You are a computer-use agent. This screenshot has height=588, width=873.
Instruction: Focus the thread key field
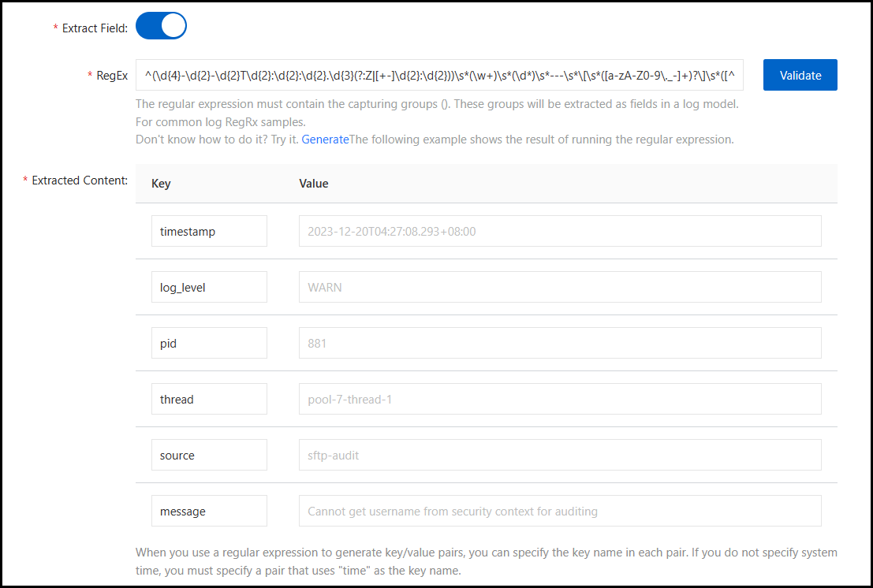[209, 400]
